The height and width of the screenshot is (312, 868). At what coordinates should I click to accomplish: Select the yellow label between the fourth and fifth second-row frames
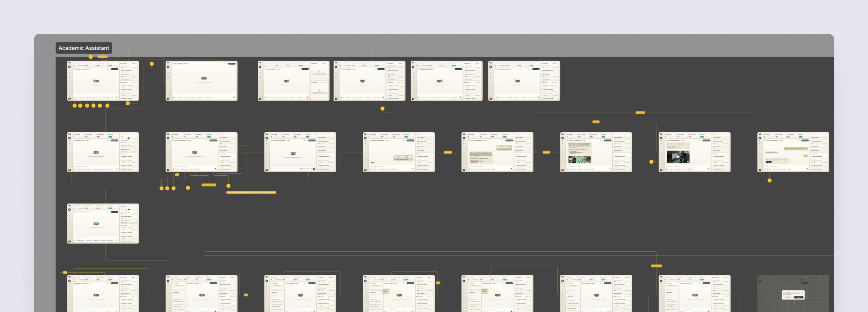point(448,152)
